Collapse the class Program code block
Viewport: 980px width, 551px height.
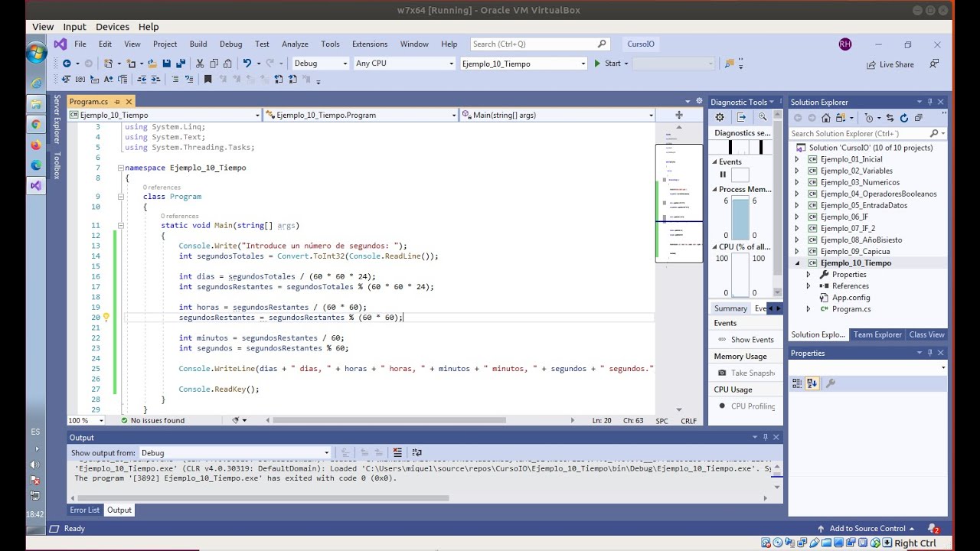[121, 197]
